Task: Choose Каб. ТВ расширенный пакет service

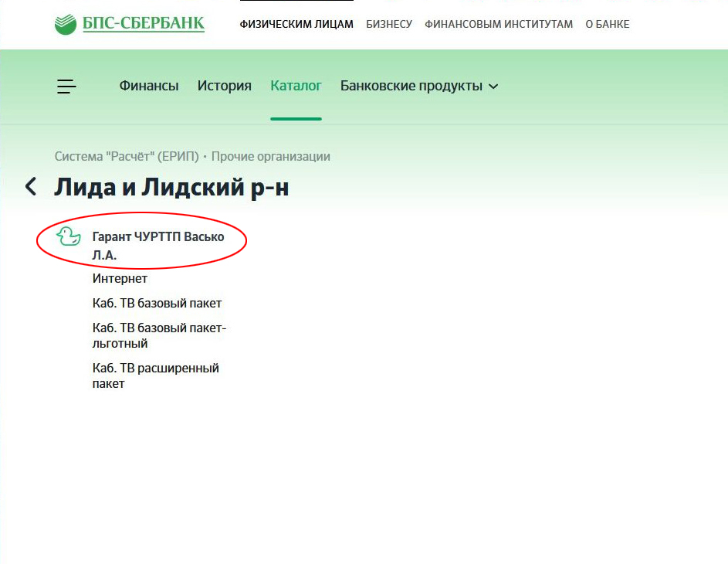Action: [x=155, y=375]
